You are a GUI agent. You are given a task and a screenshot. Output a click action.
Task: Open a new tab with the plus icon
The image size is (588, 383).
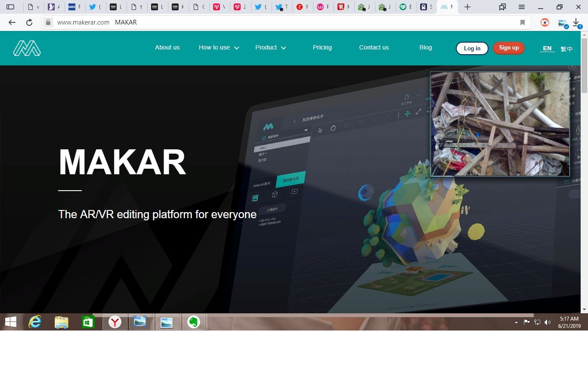point(467,7)
